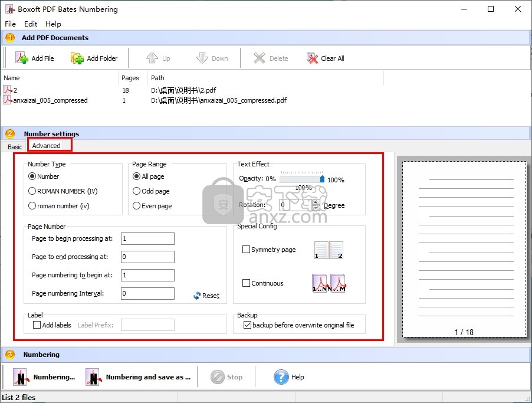Click PDF icon of file 2
Image resolution: width=532 pixels, height=403 pixels.
(x=8, y=90)
